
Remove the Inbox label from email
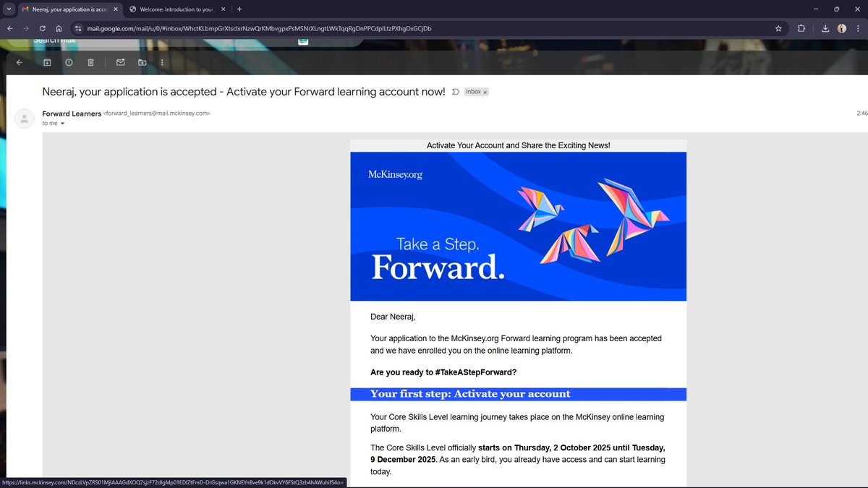(x=485, y=93)
